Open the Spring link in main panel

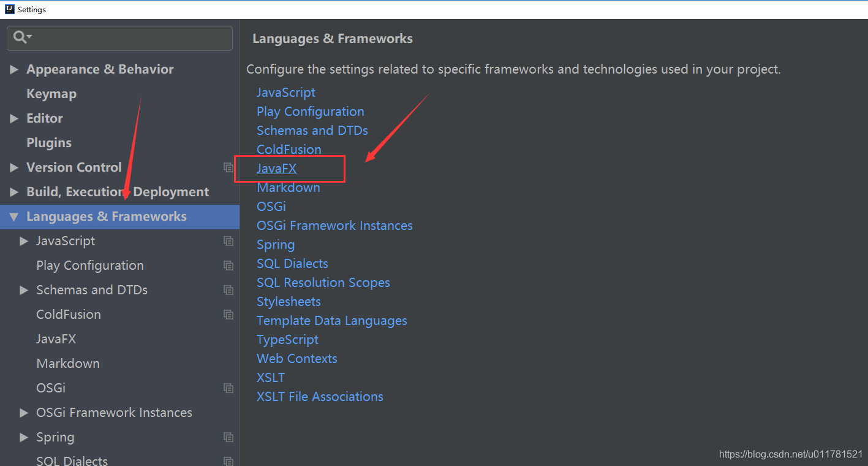[276, 245]
